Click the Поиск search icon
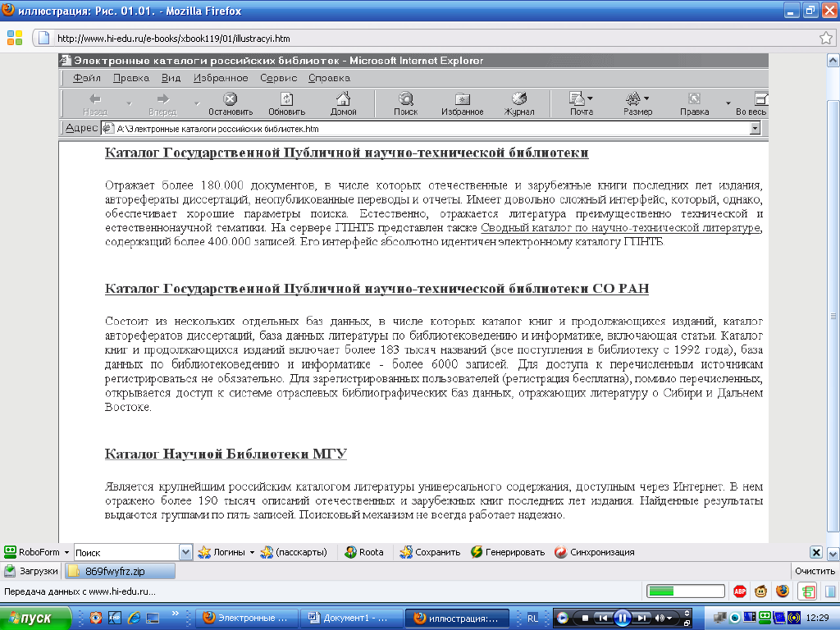Viewport: 840px width, 630px height. pyautogui.click(x=405, y=98)
